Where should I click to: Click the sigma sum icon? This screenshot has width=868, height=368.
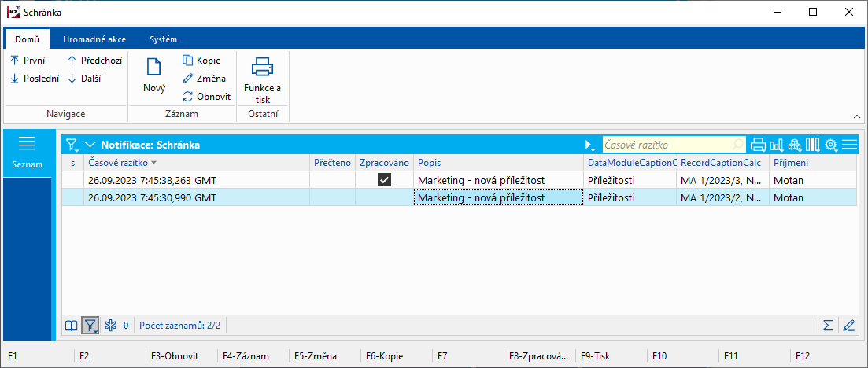828,325
